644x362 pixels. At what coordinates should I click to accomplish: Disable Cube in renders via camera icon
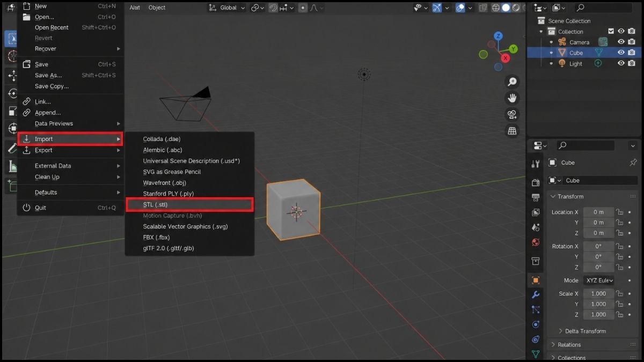[x=632, y=53]
